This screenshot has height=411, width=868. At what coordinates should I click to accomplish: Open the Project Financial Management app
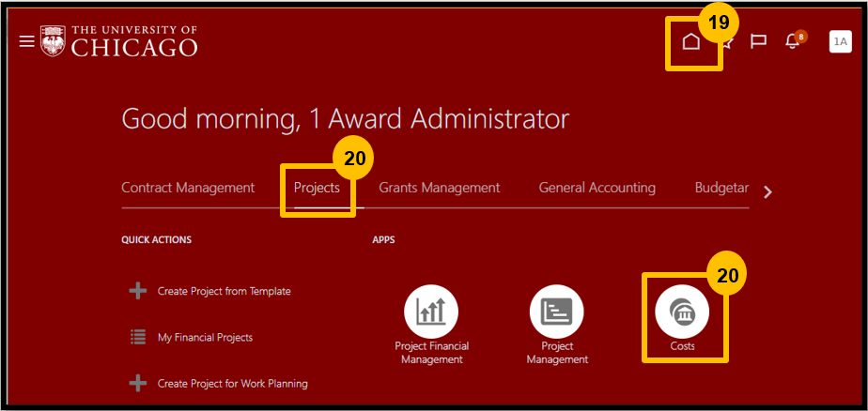(x=430, y=312)
